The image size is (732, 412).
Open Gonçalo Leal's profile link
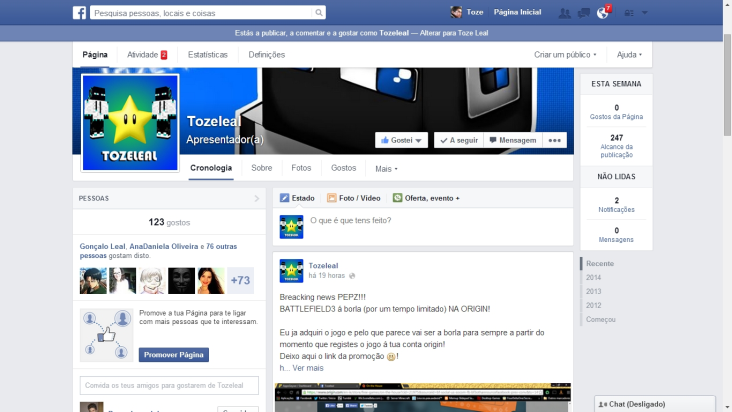(102, 246)
